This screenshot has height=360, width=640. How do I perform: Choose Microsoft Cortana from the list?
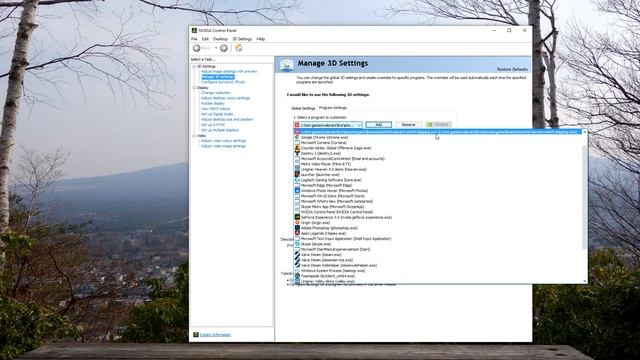coord(324,143)
